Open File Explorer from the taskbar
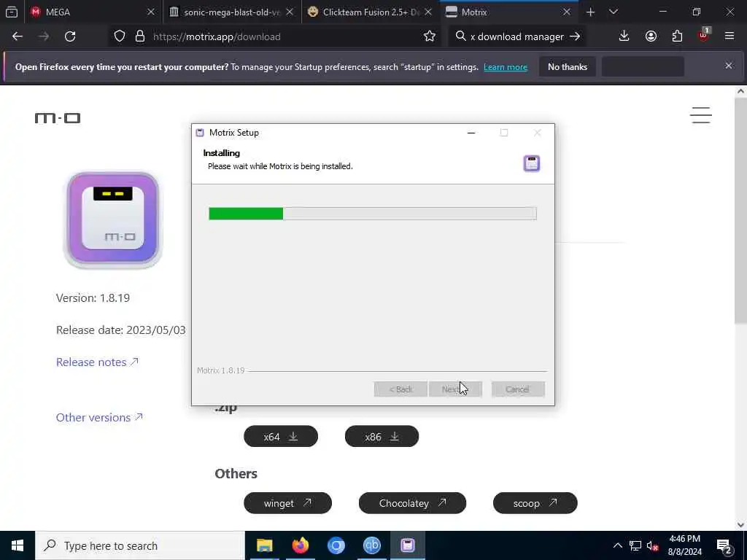 264,545
